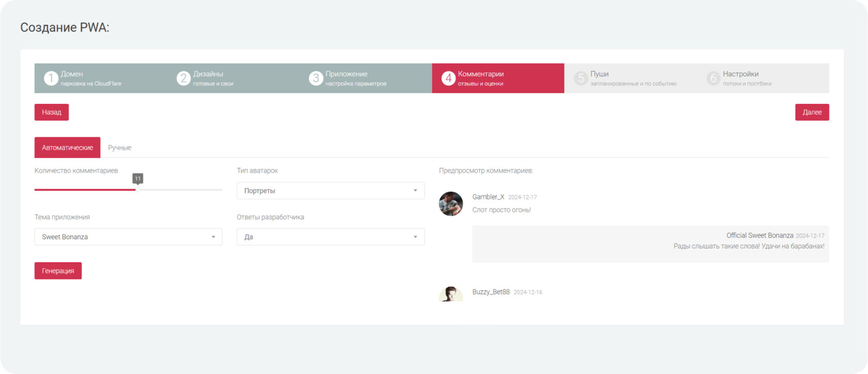This screenshot has height=374, width=868.
Task: Click the step 1 Домен number circle
Action: tap(51, 78)
